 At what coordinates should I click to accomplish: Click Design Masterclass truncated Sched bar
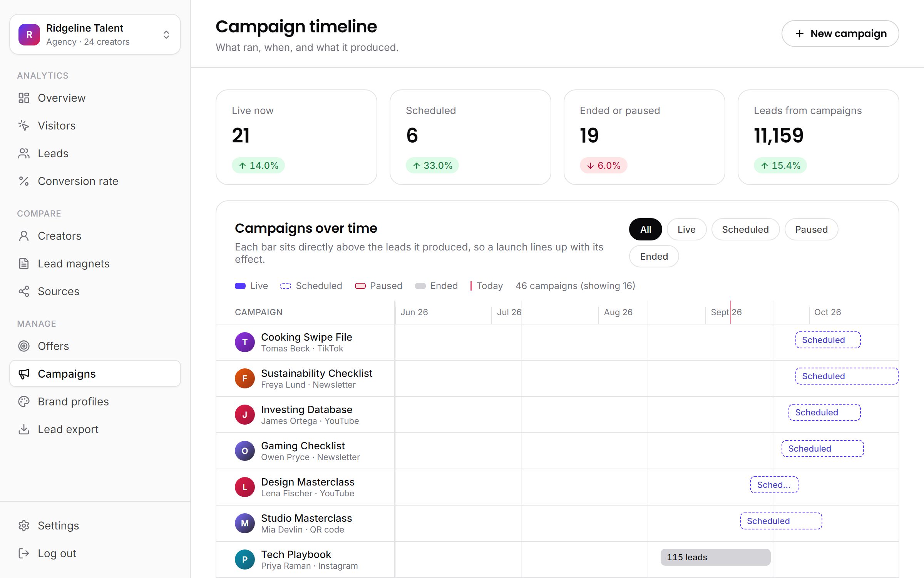774,485
